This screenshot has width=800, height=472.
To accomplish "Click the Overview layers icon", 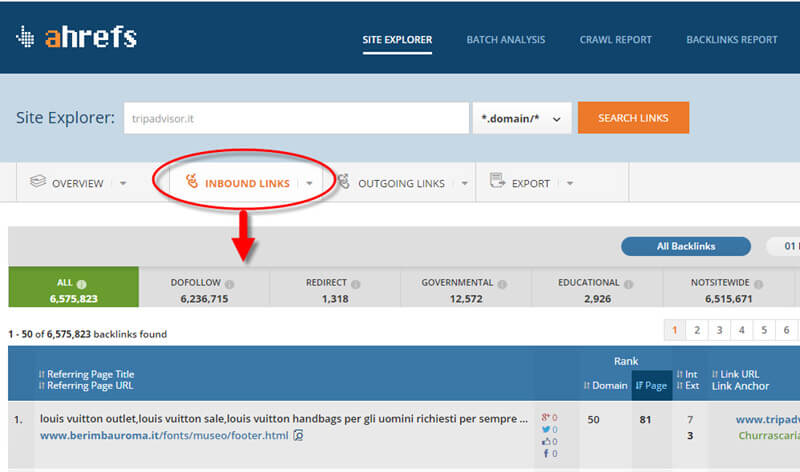I will point(38,181).
